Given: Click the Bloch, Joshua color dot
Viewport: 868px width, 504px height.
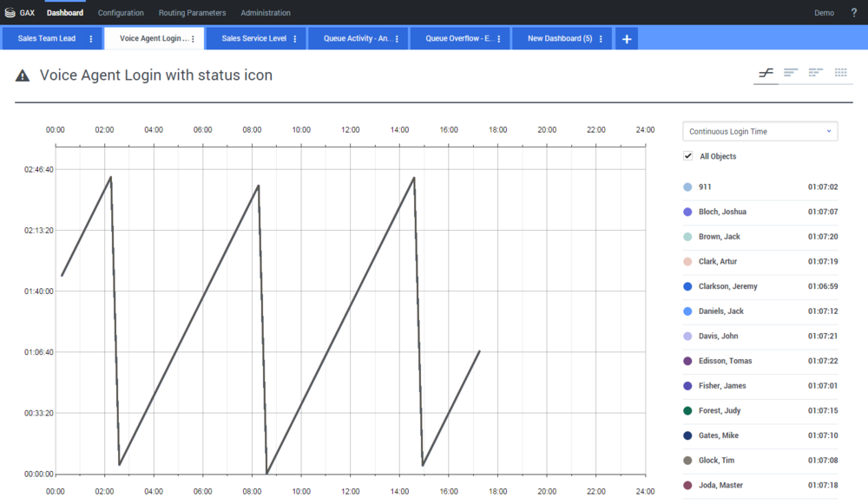Looking at the screenshot, I should point(687,212).
